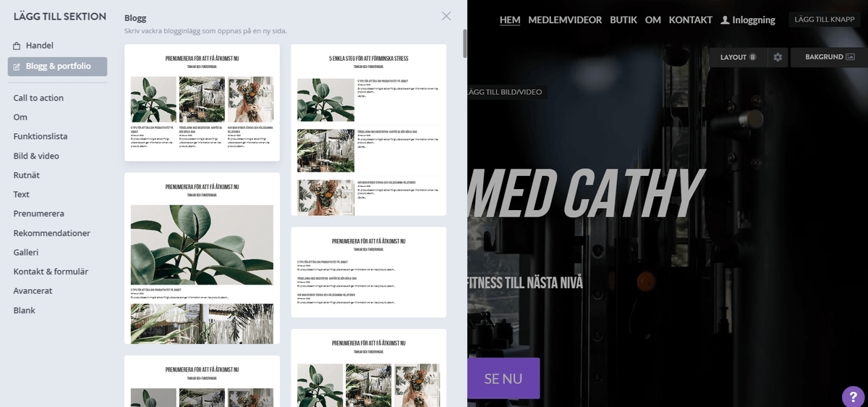
Task: Go to the HEM page
Action: coord(510,20)
